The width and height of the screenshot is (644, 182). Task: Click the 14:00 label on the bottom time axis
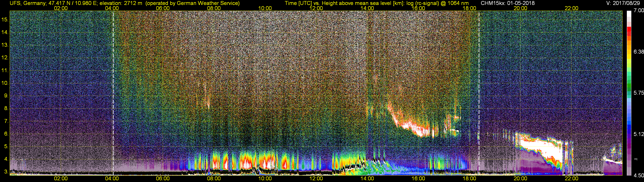367,179
